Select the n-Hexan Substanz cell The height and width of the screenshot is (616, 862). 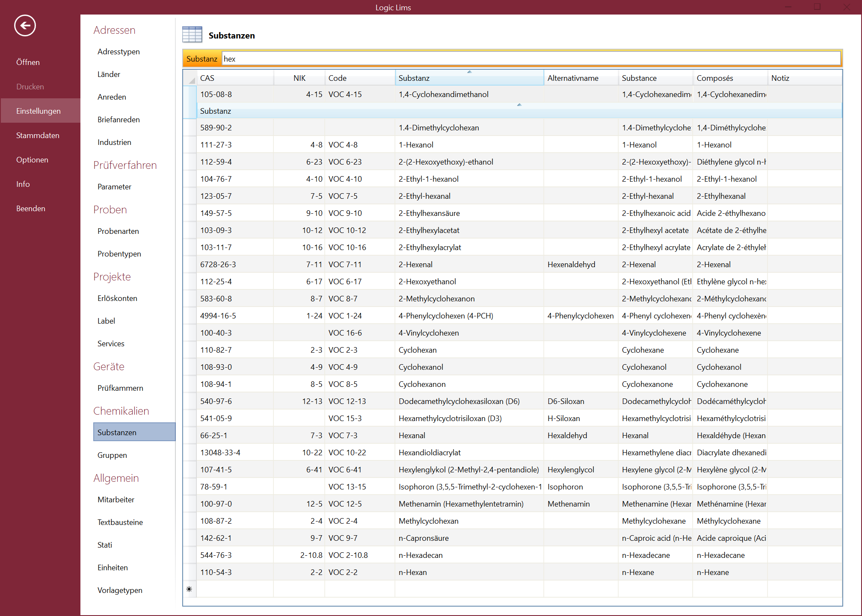pyautogui.click(x=469, y=572)
